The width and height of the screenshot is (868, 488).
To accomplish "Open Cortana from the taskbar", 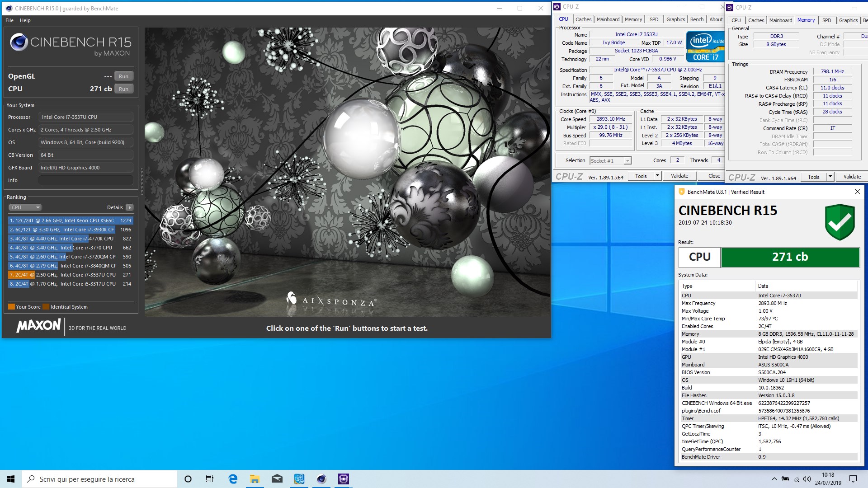I will (x=188, y=479).
